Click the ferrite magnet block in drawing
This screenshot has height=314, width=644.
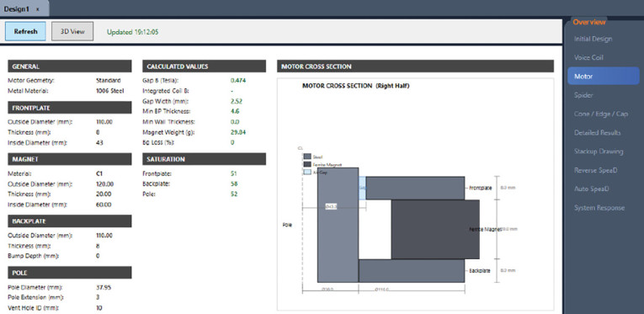click(435, 230)
